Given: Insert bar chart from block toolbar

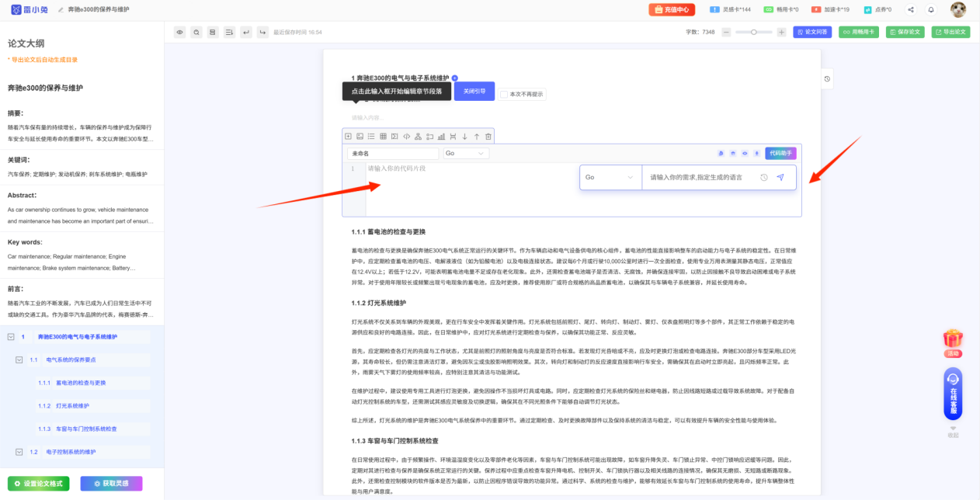Looking at the screenshot, I should [441, 137].
